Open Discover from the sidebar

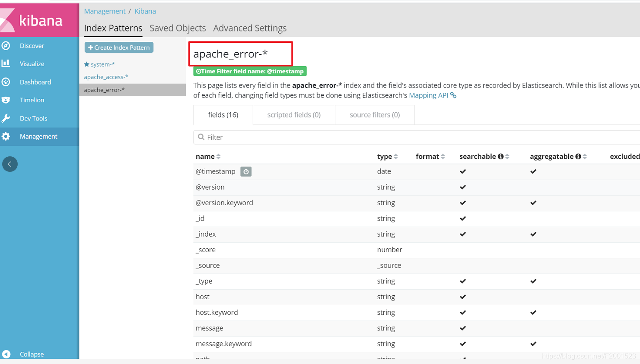[x=32, y=46]
